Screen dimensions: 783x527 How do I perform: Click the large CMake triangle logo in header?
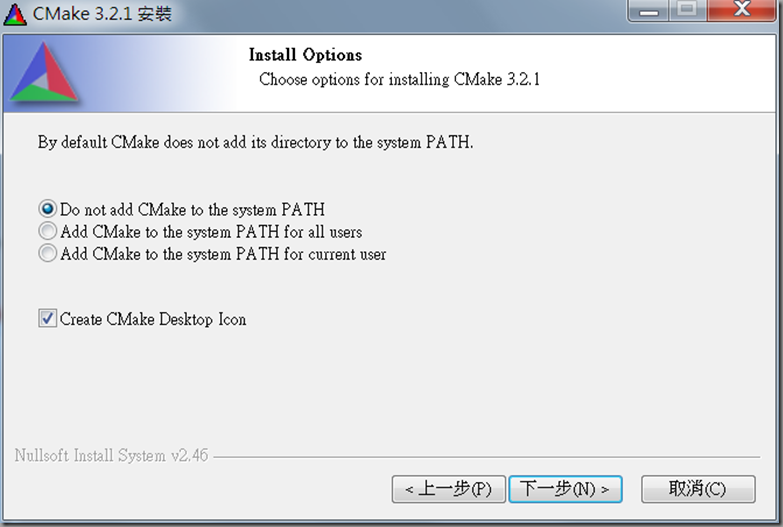pos(44,72)
